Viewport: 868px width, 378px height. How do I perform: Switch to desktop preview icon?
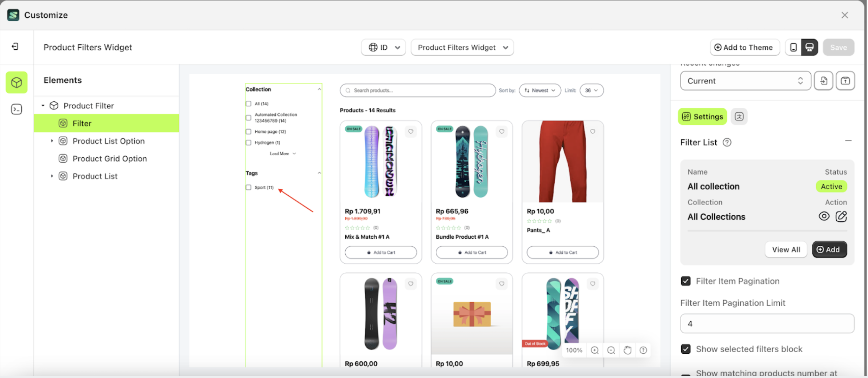click(x=810, y=47)
